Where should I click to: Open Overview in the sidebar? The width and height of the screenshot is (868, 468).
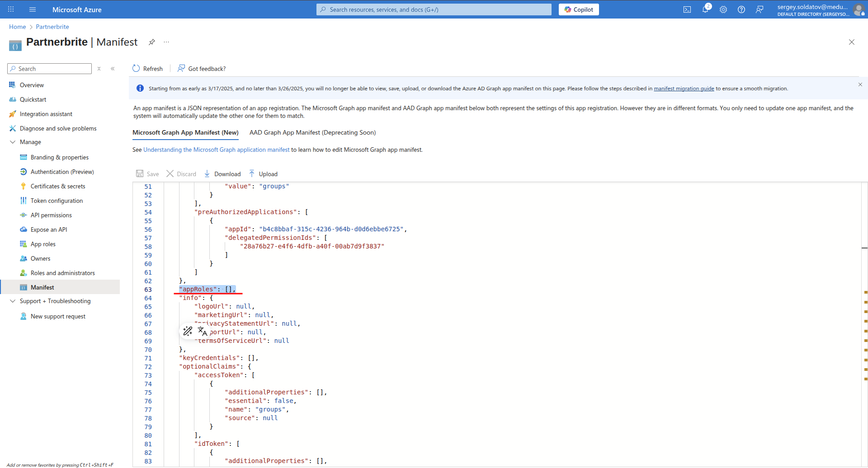coord(32,85)
